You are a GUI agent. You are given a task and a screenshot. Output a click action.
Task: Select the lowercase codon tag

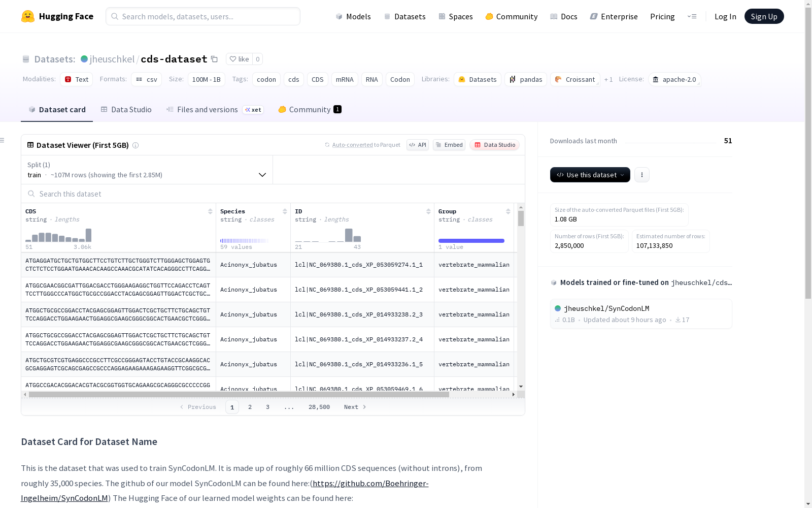tap(266, 79)
